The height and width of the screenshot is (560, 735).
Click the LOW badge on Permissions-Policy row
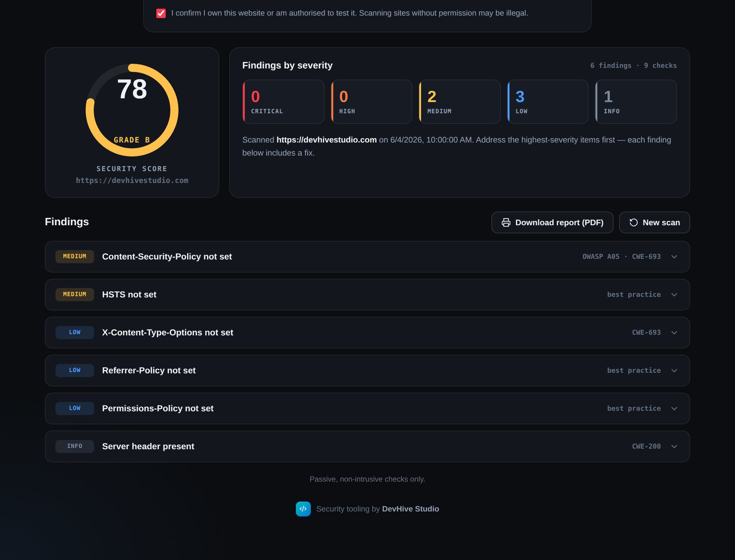tap(75, 409)
